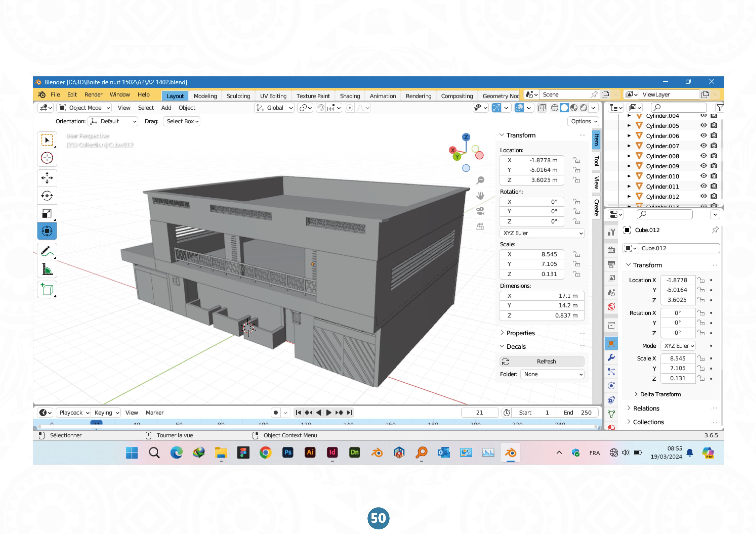Hide Cylinder.007 with its eye icon

(x=703, y=145)
